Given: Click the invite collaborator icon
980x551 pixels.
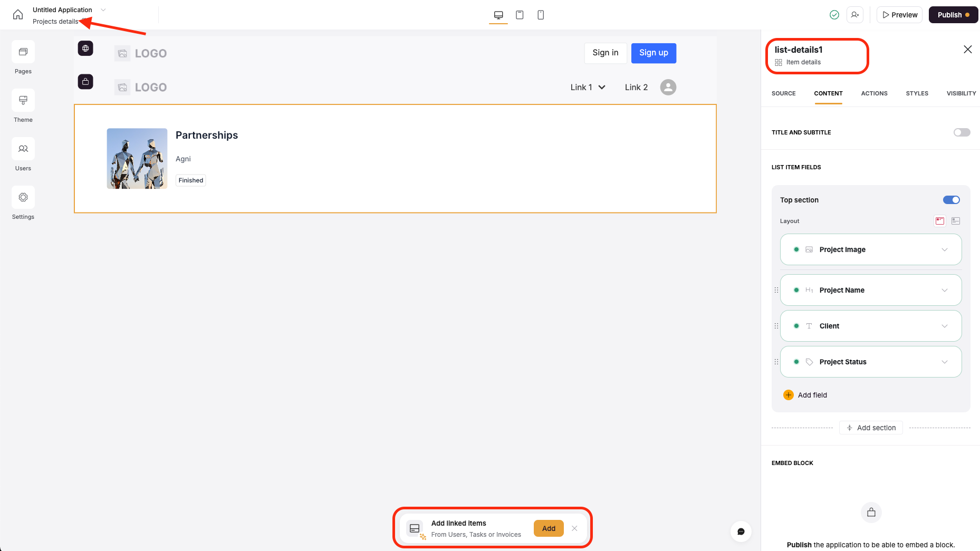Looking at the screenshot, I should coord(855,15).
